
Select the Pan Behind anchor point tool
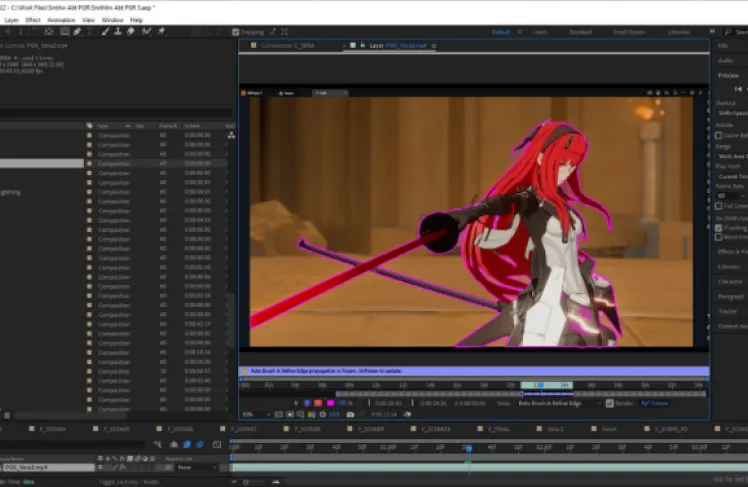49,31
